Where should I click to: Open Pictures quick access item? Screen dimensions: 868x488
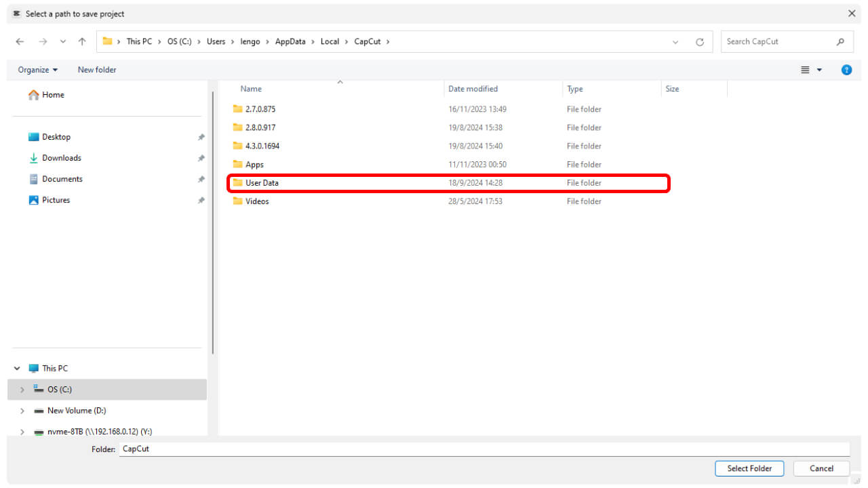coord(50,200)
